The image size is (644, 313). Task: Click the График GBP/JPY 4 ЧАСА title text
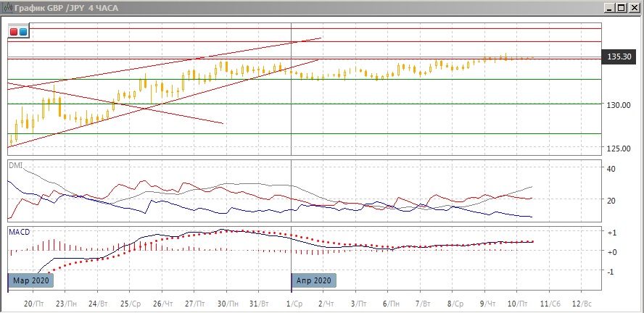click(x=67, y=8)
